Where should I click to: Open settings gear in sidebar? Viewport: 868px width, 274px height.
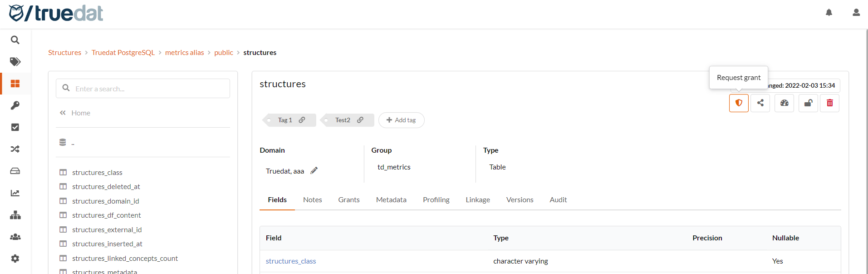[15, 259]
